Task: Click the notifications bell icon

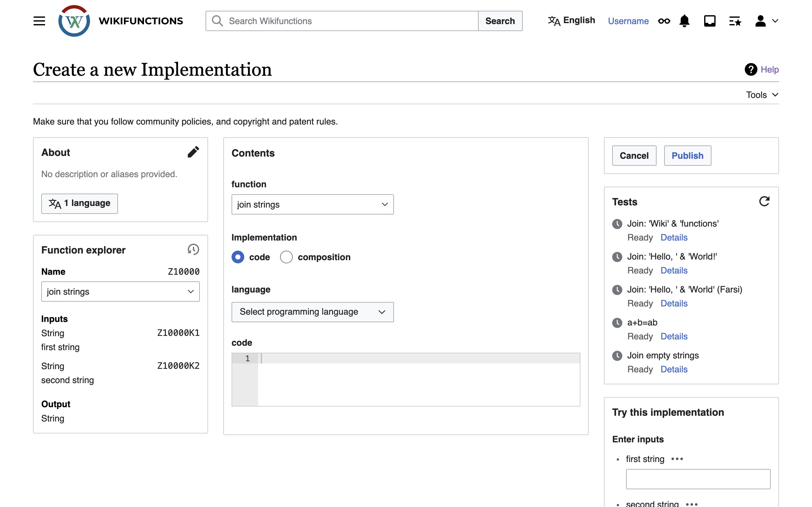Action: pyautogui.click(x=685, y=21)
